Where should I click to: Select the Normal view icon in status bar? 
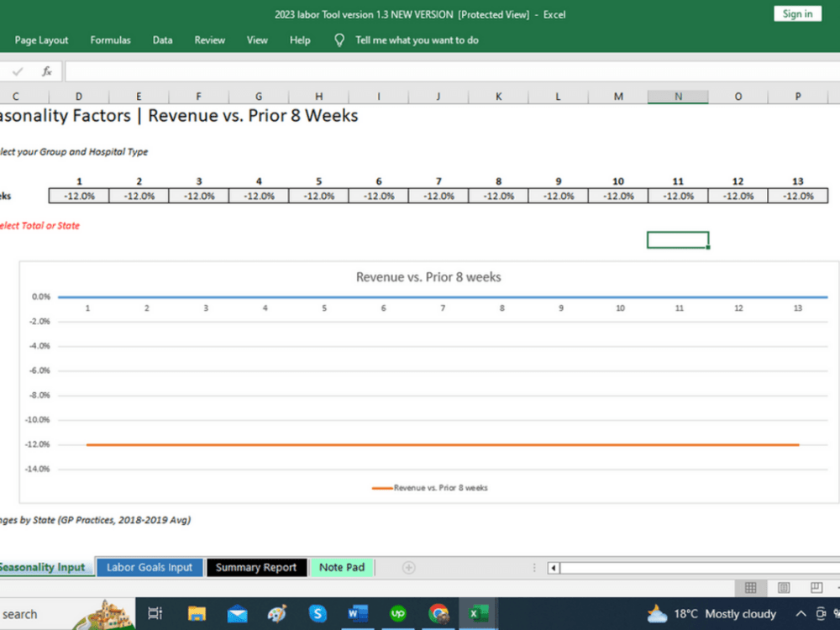(x=751, y=587)
